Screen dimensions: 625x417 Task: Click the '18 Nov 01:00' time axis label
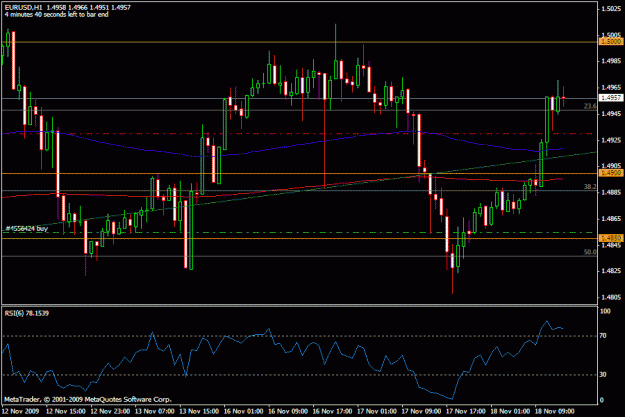coord(510,411)
